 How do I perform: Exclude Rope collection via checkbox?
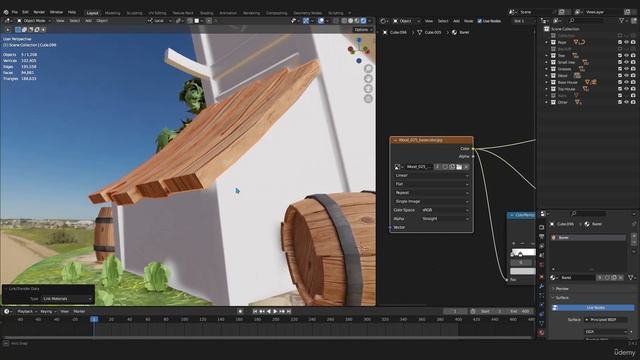click(x=620, y=42)
